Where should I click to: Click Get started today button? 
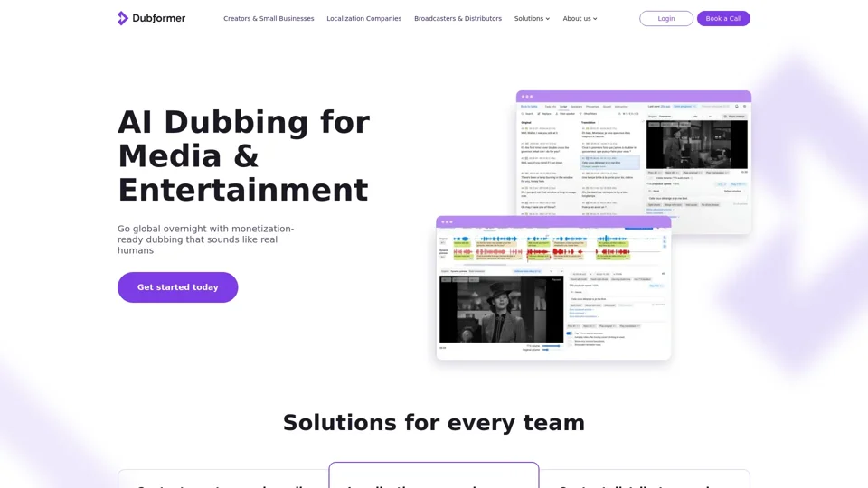[x=178, y=287]
